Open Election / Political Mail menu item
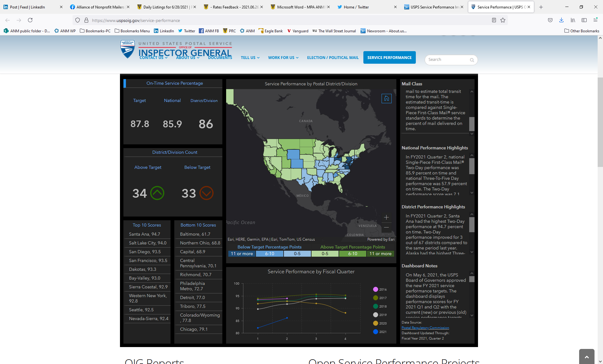 click(x=333, y=58)
